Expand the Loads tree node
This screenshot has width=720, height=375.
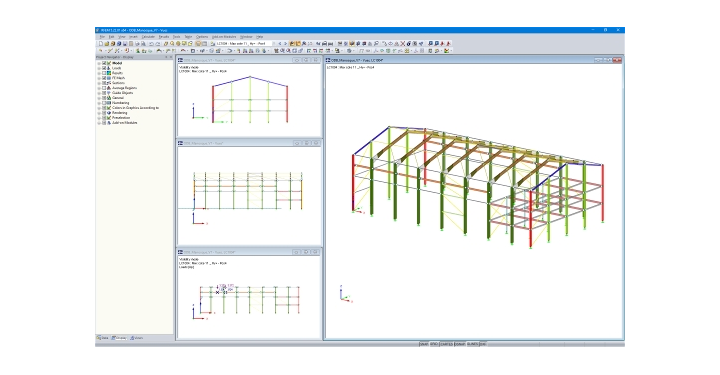tap(99, 68)
